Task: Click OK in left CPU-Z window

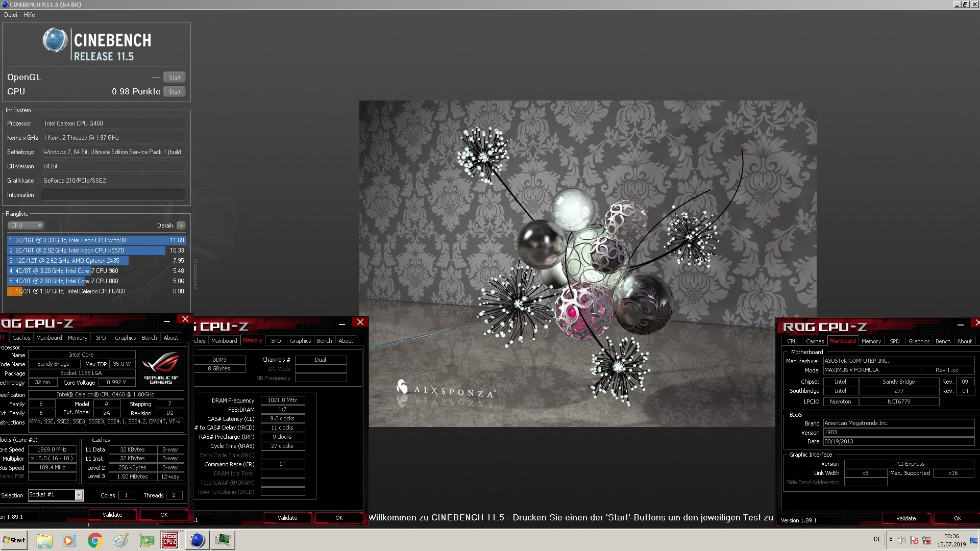Action: coord(164,515)
